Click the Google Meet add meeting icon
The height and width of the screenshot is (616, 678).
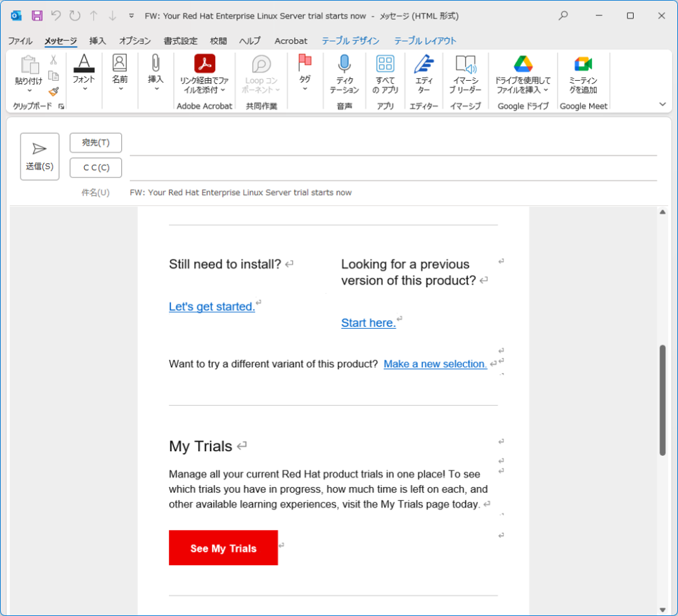pos(583,64)
